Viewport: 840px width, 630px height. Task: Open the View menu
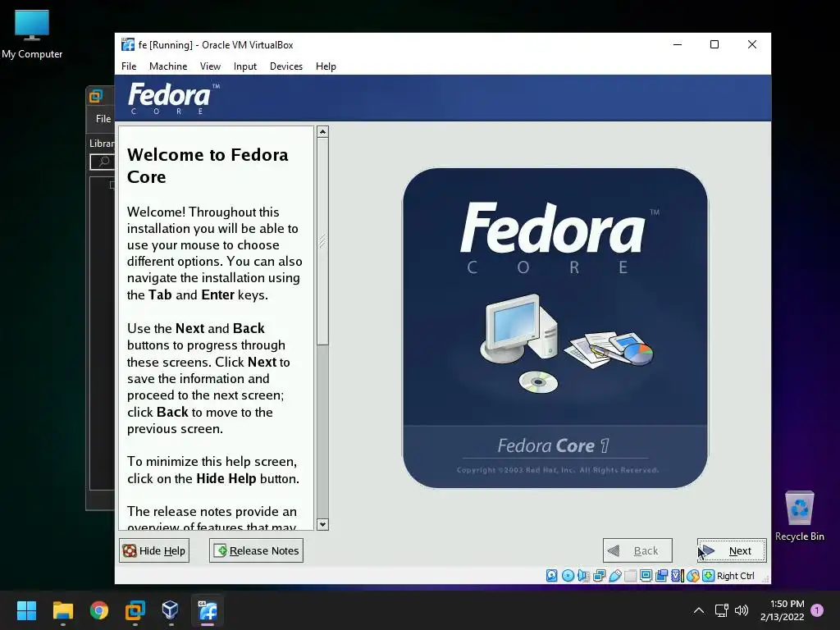pyautogui.click(x=210, y=66)
